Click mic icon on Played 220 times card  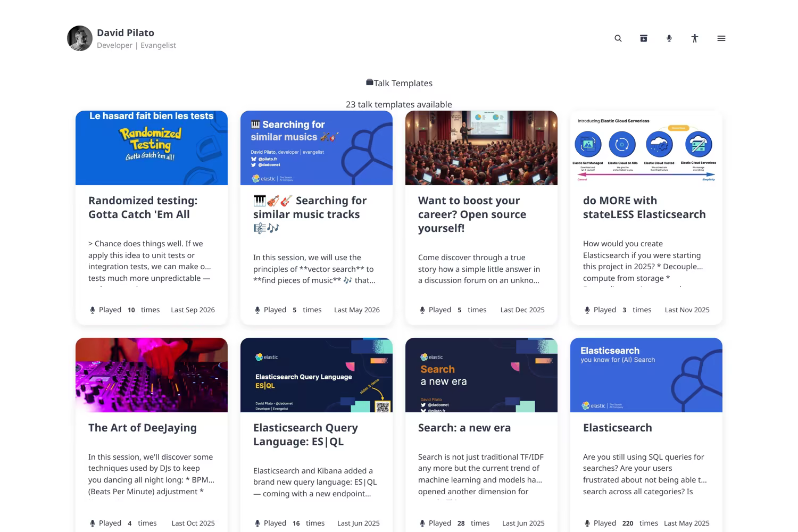pos(587,523)
